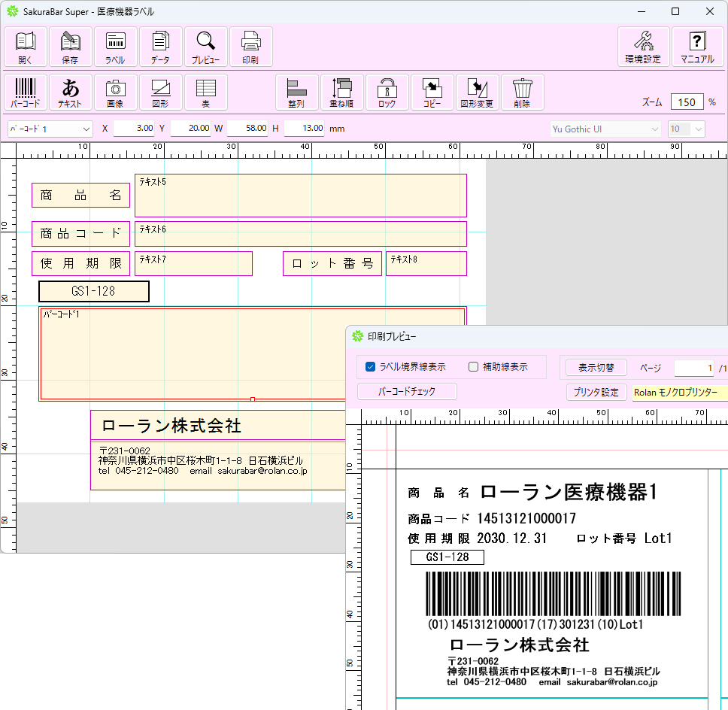This screenshot has height=710, width=728.
Task: Click the コピー (Copy) icon
Action: point(432,92)
